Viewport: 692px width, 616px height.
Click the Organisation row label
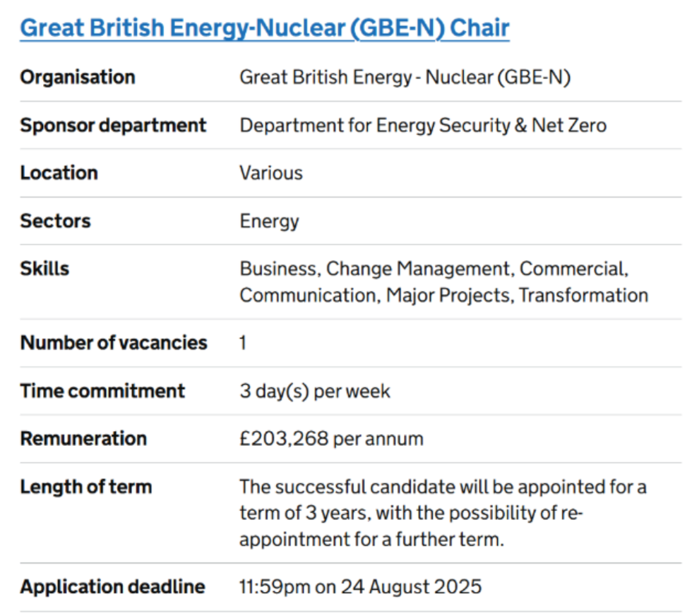78,77
